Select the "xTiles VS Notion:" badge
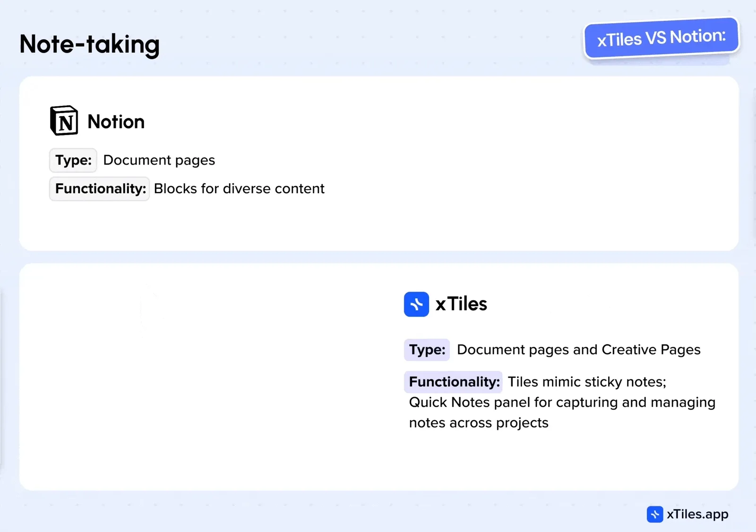Viewport: 756px width, 532px height. click(x=661, y=38)
